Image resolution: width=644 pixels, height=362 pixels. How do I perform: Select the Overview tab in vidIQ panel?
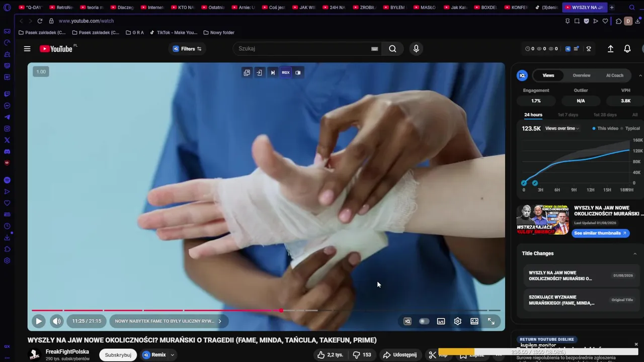coord(581,75)
